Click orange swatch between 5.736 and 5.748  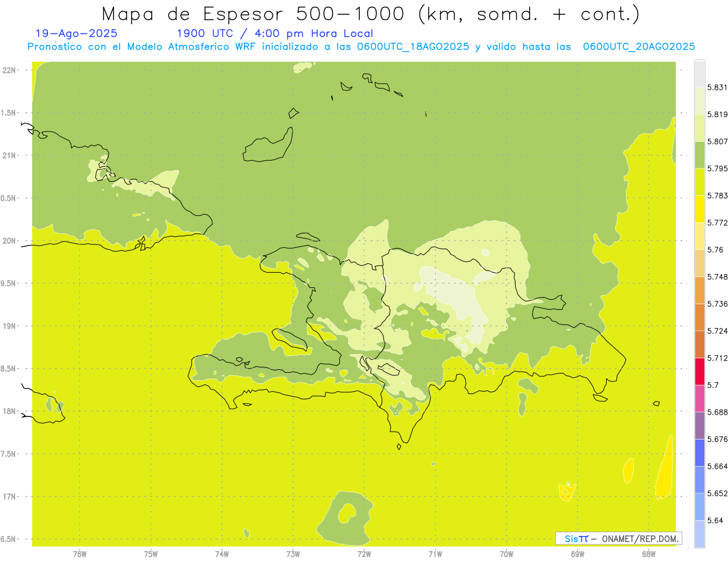(x=699, y=290)
